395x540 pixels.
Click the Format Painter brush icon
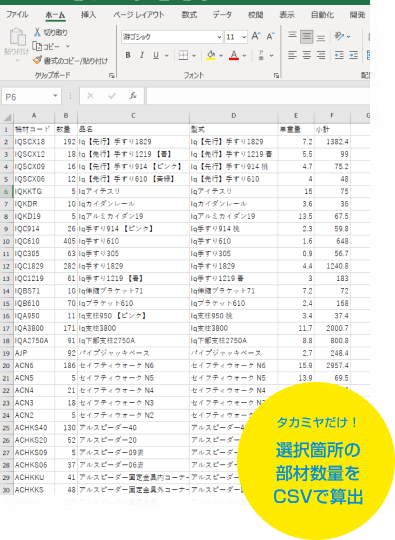click(37, 60)
